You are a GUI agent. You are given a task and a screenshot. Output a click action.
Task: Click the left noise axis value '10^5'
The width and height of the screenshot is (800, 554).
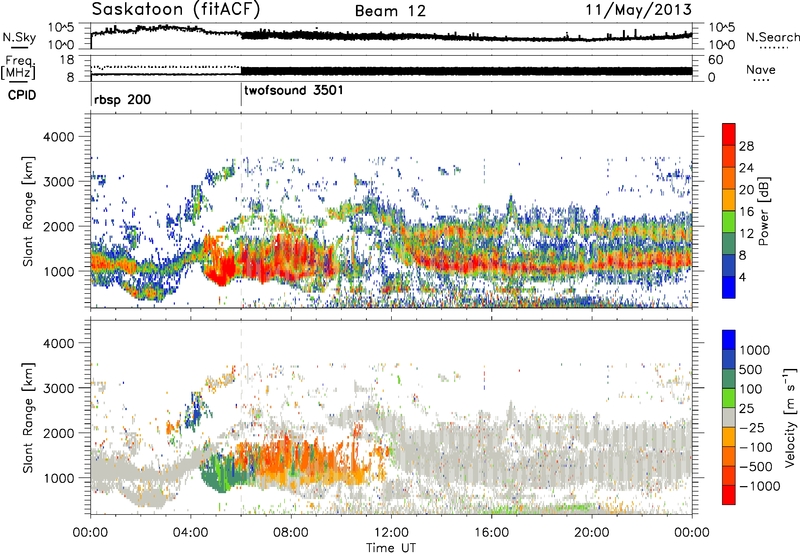62,28
